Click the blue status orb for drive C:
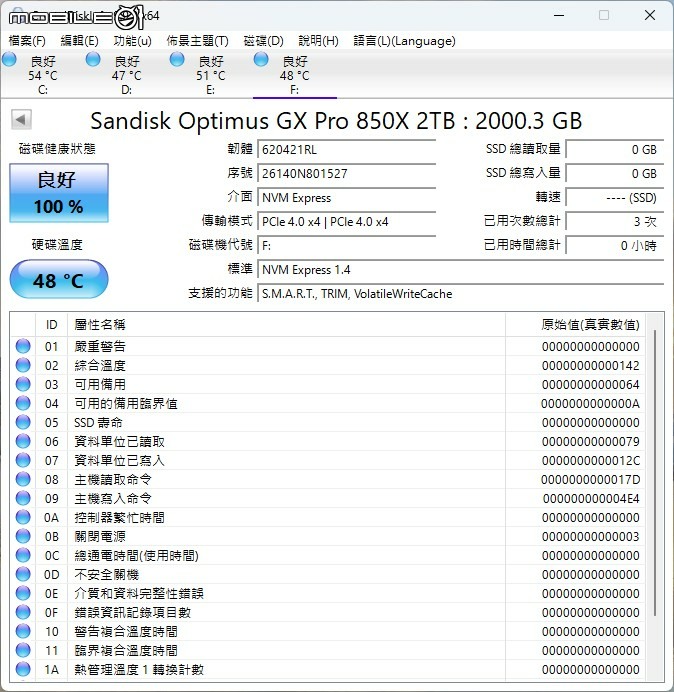Screen dimensions: 674x692 9,59
